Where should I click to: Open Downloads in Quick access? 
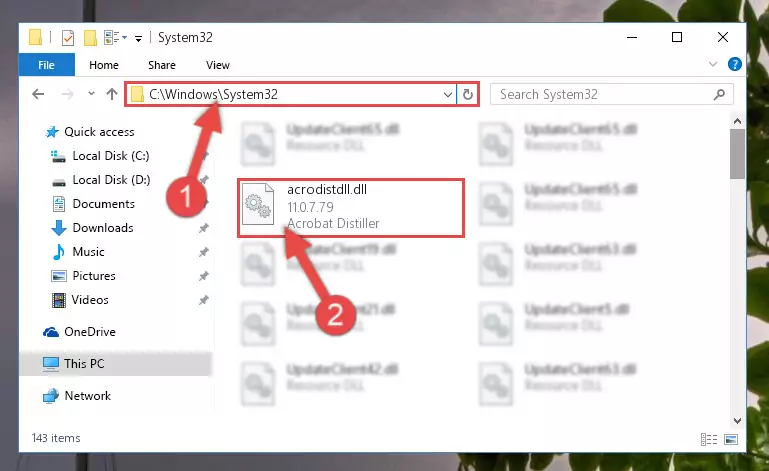(x=103, y=228)
